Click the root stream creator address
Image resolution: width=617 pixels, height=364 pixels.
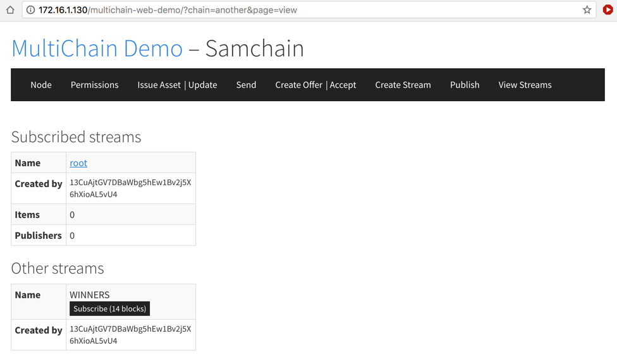[131, 188]
